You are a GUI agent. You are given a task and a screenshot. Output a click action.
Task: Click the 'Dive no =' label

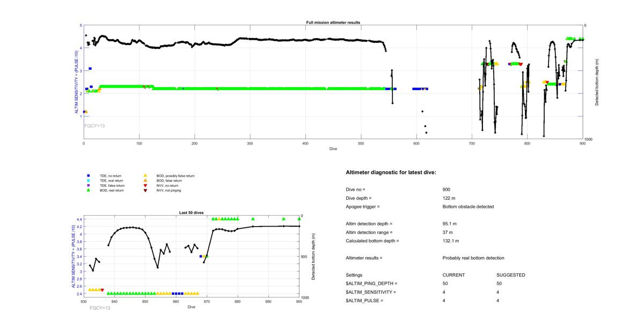pyautogui.click(x=356, y=190)
